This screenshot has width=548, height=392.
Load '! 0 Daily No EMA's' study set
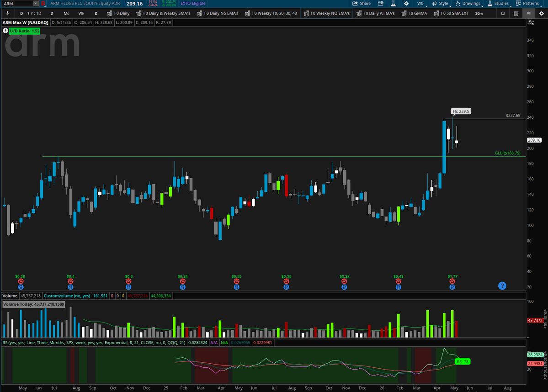pos(218,13)
